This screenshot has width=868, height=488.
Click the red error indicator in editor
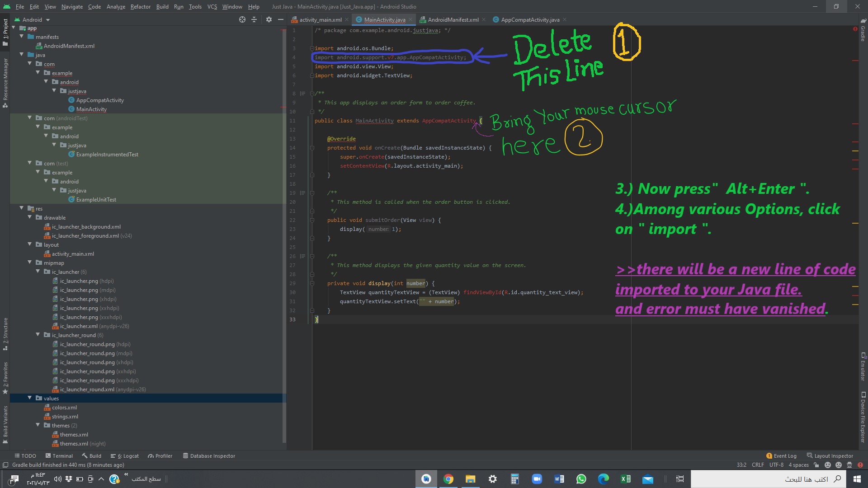tap(855, 29)
